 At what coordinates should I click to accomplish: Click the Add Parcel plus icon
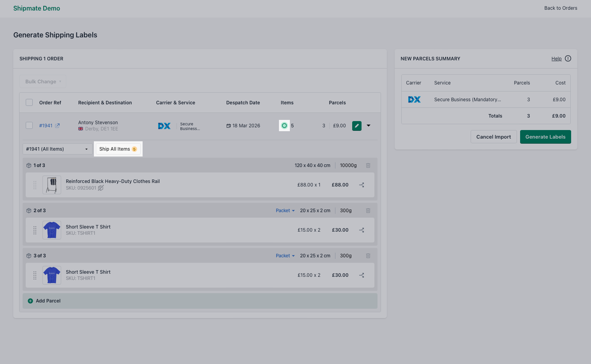(30, 301)
